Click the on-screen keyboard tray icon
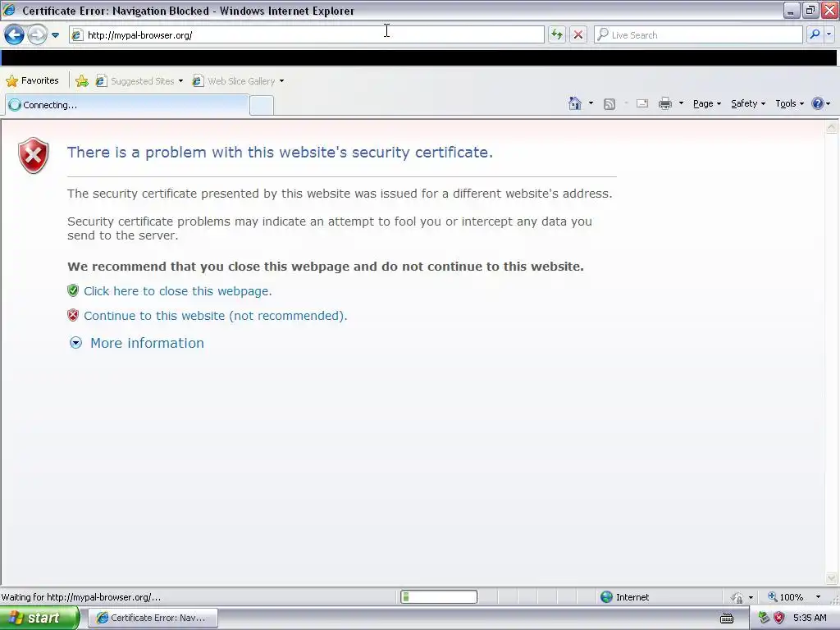840x630 pixels. coord(727,619)
